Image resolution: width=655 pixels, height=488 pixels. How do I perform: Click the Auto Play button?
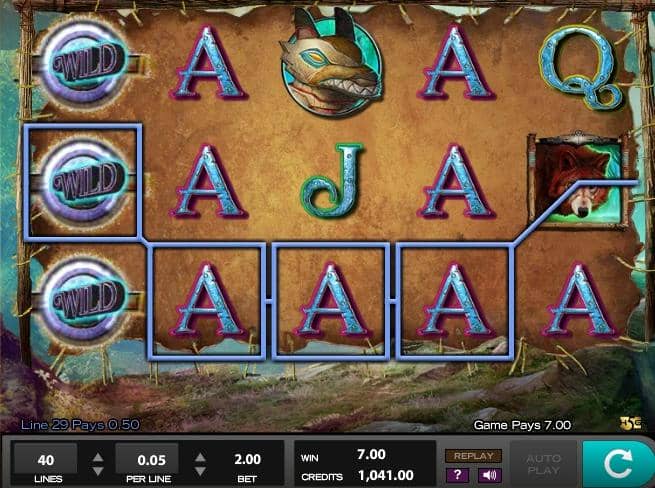point(543,464)
